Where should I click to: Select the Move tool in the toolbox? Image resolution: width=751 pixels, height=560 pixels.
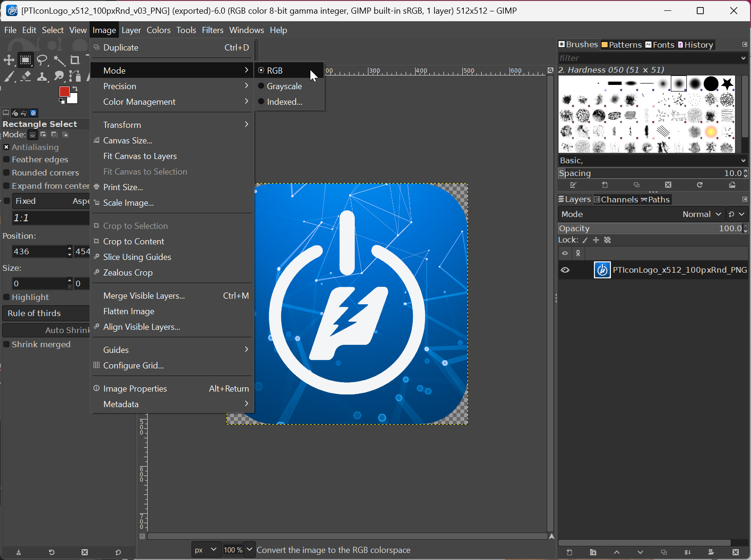click(9, 60)
